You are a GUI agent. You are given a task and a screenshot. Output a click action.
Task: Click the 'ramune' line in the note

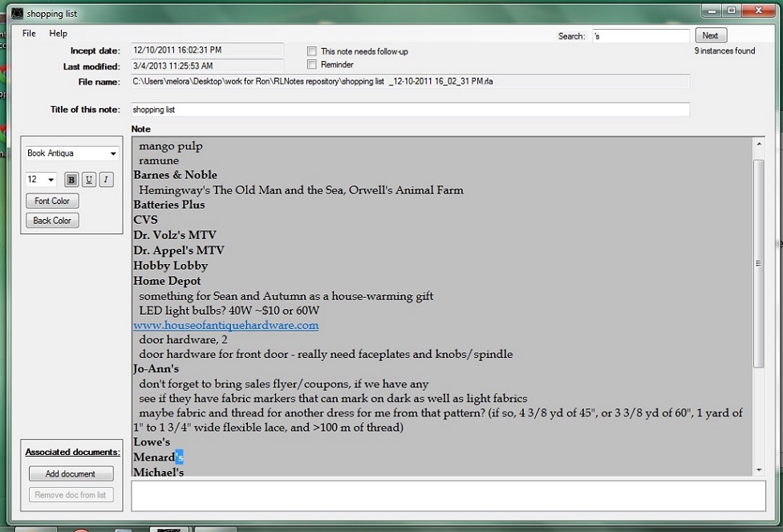[159, 160]
